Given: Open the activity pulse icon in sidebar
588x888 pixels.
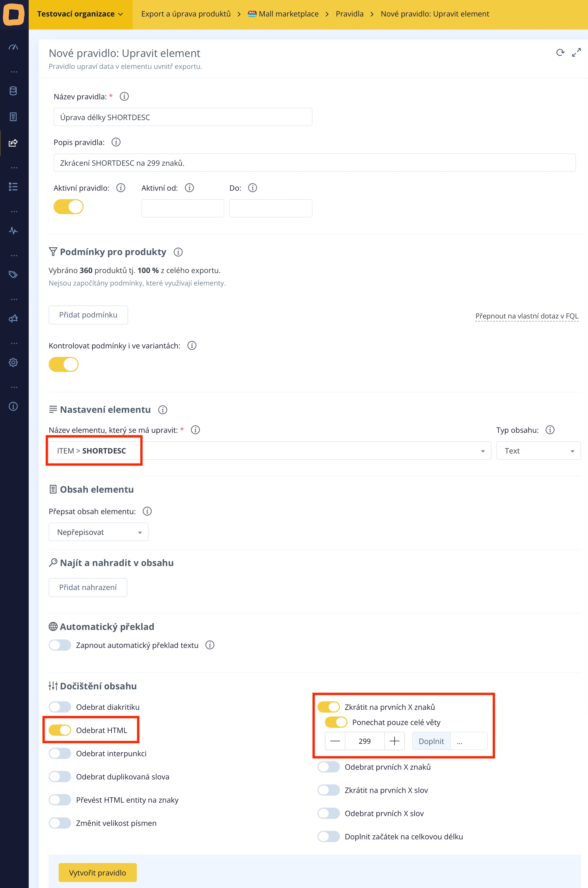Looking at the screenshot, I should (13, 231).
